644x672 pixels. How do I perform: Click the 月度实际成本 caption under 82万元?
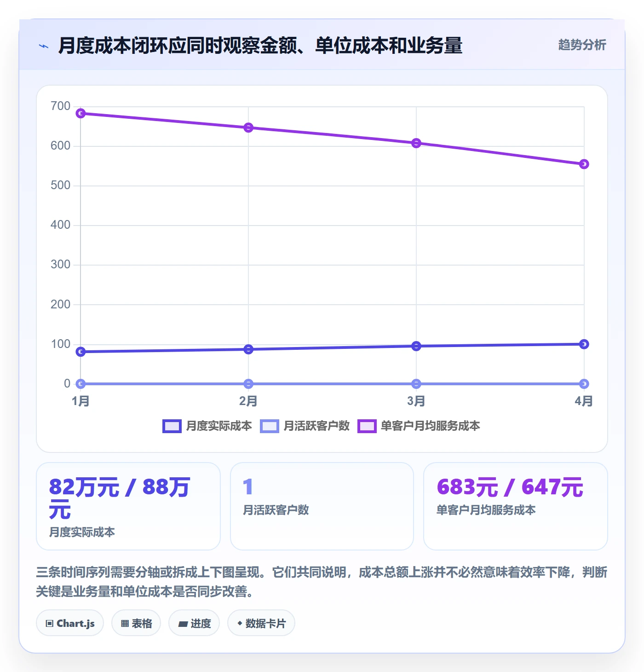[x=82, y=532]
